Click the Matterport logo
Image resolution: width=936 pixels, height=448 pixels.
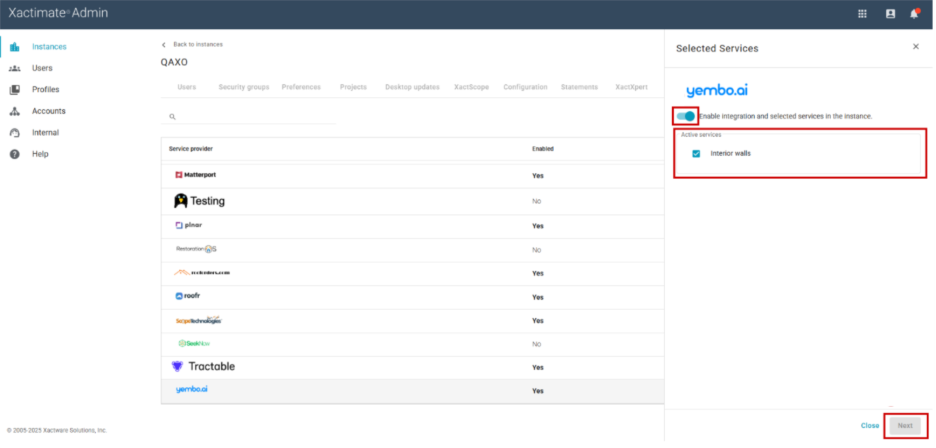pyautogui.click(x=196, y=175)
